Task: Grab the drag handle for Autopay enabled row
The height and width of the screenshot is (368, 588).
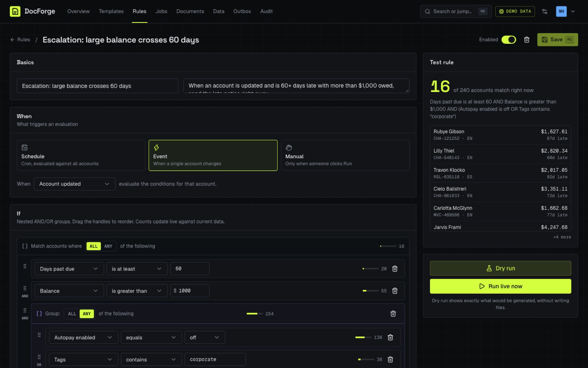Action: (x=39, y=335)
